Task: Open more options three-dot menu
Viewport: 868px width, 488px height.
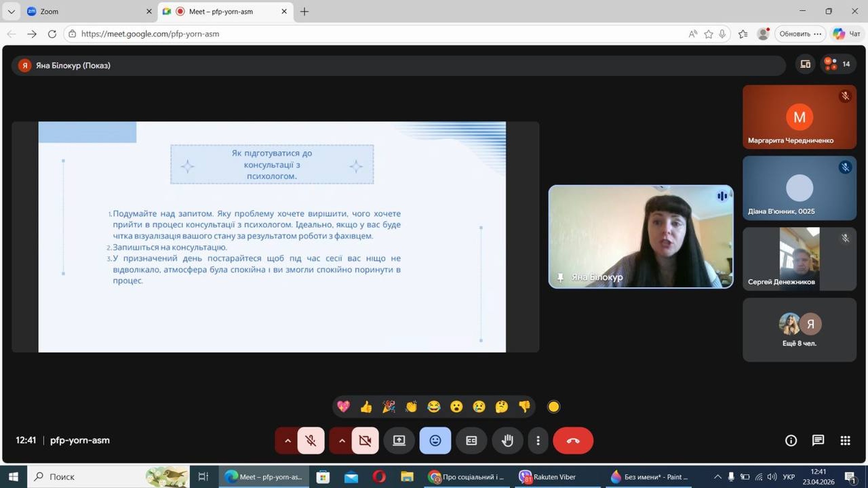Action: 538,441
